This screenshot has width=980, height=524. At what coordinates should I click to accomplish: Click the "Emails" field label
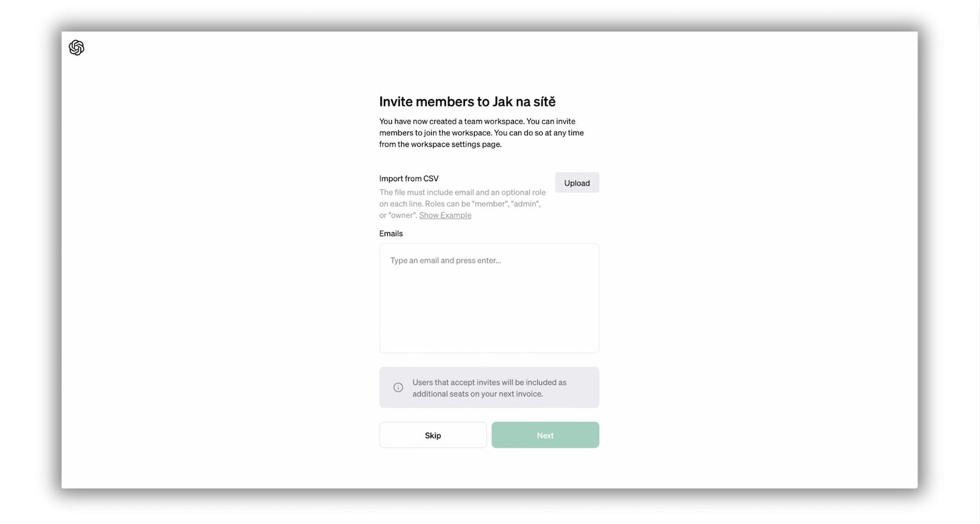(x=391, y=234)
